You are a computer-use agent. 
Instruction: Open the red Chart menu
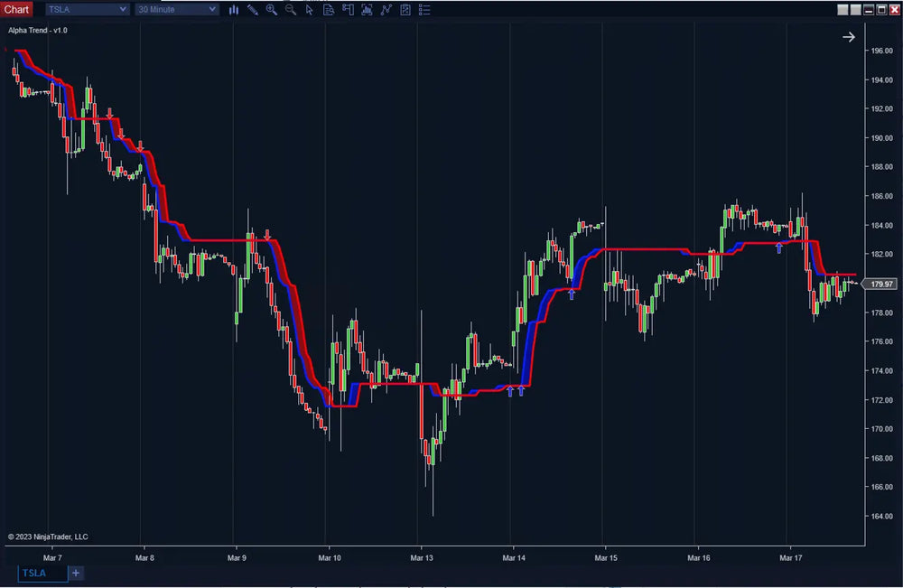point(16,9)
